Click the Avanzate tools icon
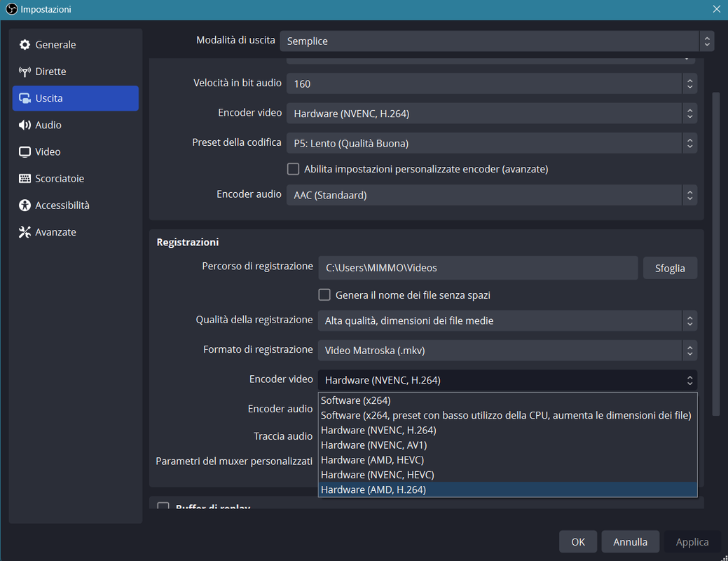The height and width of the screenshot is (561, 728). pos(25,232)
